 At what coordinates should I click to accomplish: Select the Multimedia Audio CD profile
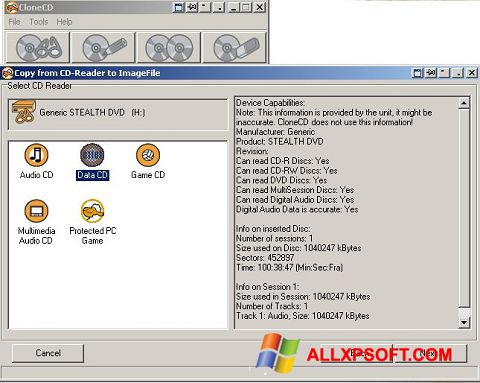click(x=36, y=222)
